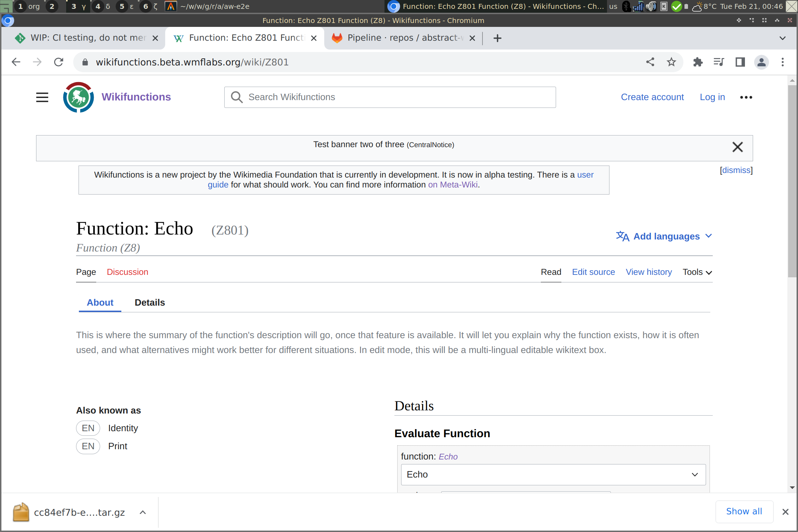
Task: Click the Edit source link
Action: tap(593, 272)
